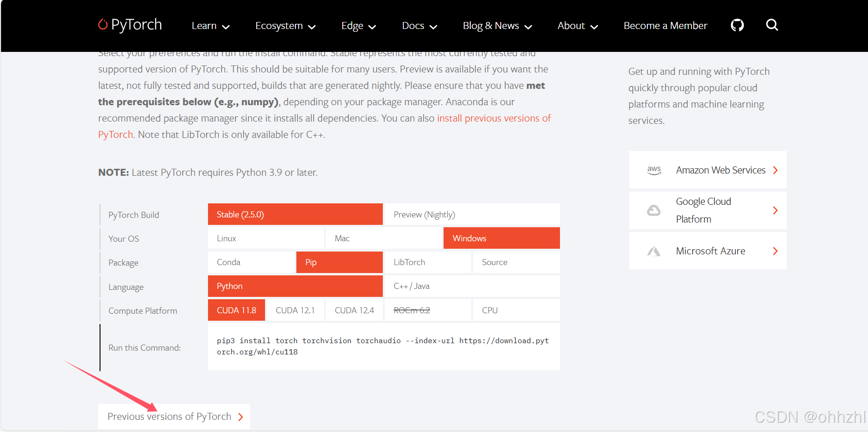Select LibTorch package option
Screen dimensions: 868x432
[428, 262]
